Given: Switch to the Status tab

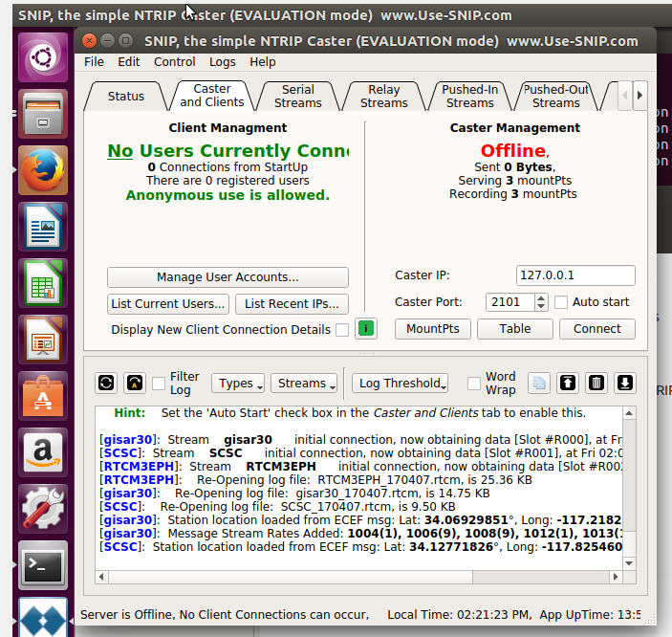Looking at the screenshot, I should click(x=125, y=96).
